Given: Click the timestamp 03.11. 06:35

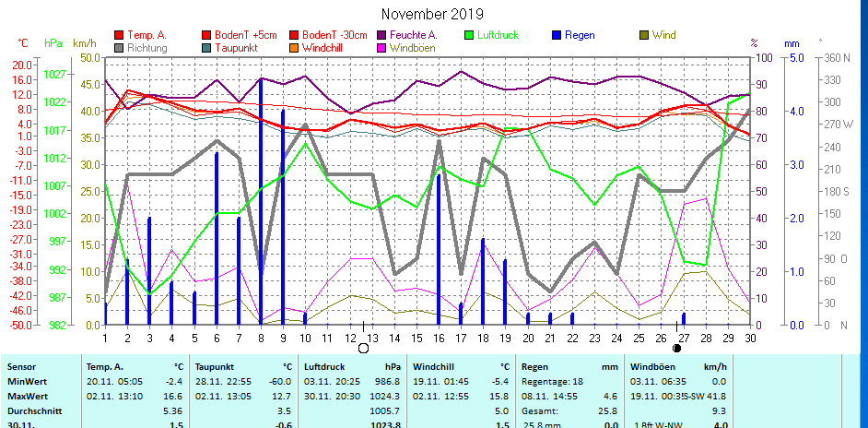Looking at the screenshot, I should [658, 382].
